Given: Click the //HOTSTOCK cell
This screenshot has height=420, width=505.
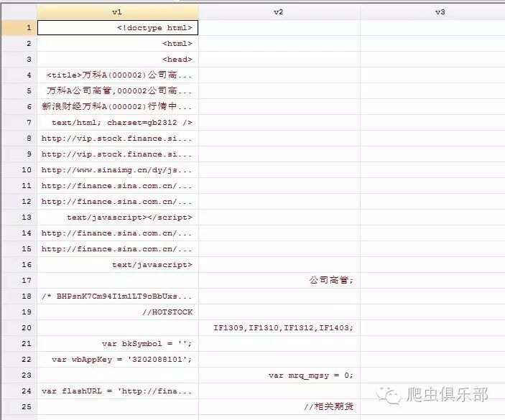Looking at the screenshot, I should [118, 312].
